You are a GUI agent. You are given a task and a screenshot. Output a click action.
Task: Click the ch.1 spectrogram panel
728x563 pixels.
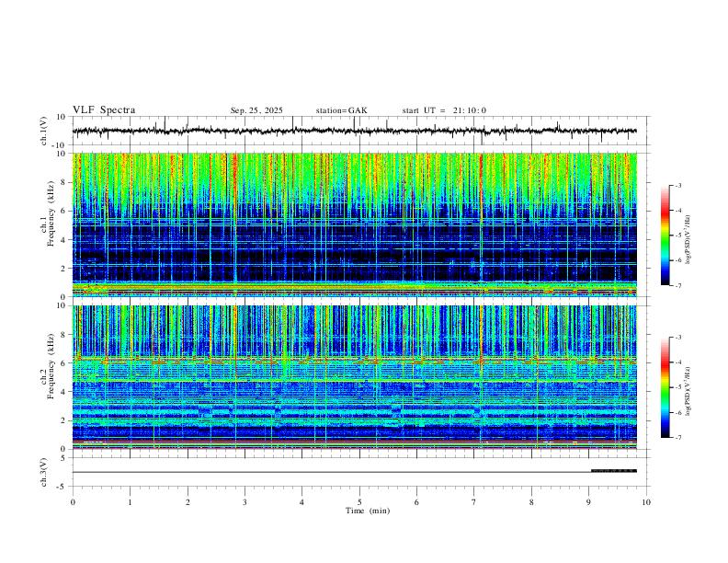pos(355,224)
